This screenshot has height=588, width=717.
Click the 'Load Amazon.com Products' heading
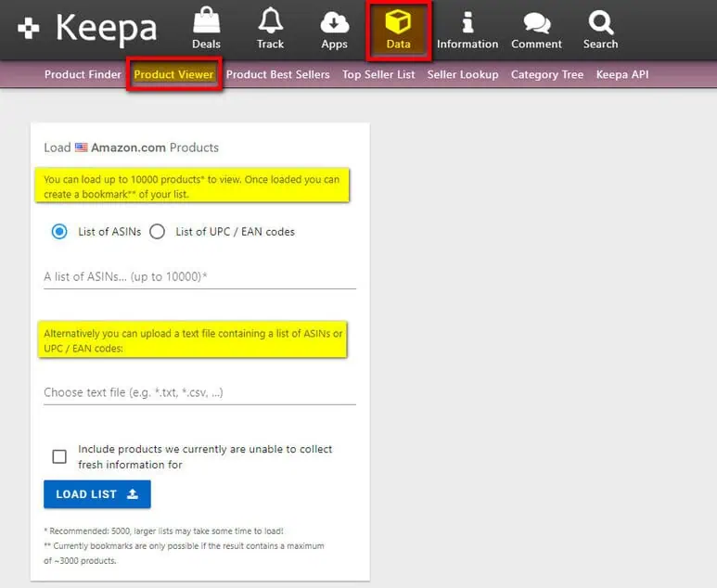pos(131,147)
